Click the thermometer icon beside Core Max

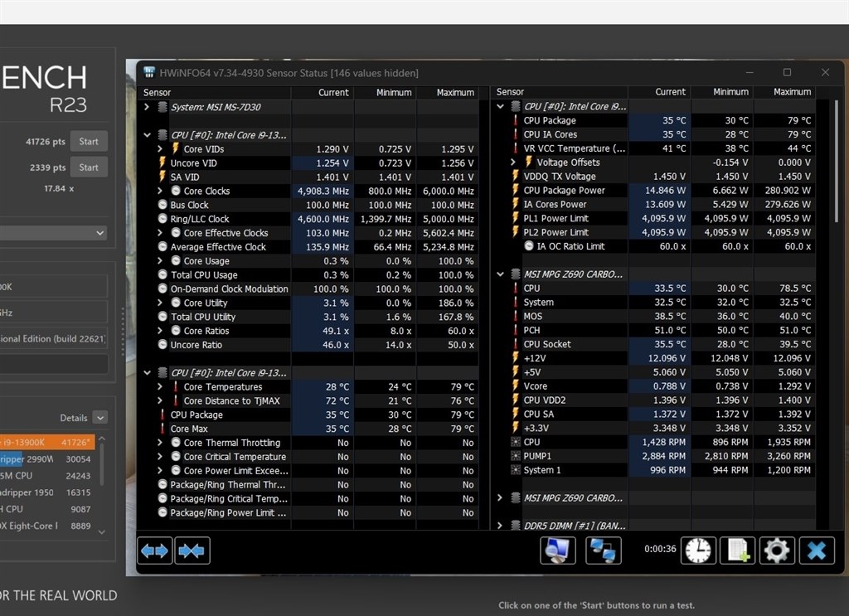163,429
